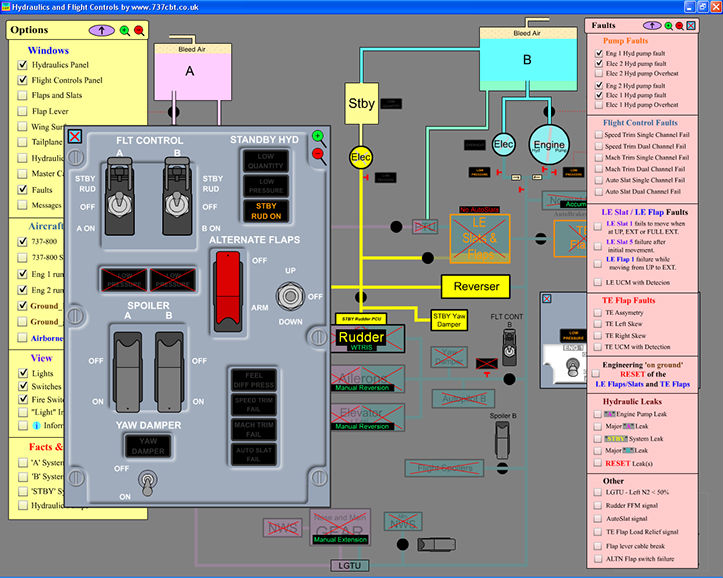Zoom out the Faults panel with red magnifier
Viewport: 723px width, 578px height.
coord(690,25)
